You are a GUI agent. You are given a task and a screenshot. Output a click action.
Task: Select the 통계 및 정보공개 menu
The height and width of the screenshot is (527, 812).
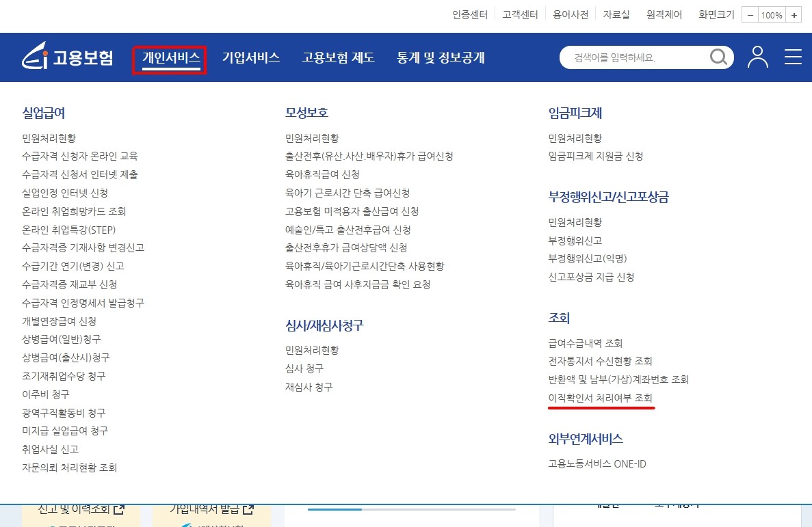pos(440,57)
